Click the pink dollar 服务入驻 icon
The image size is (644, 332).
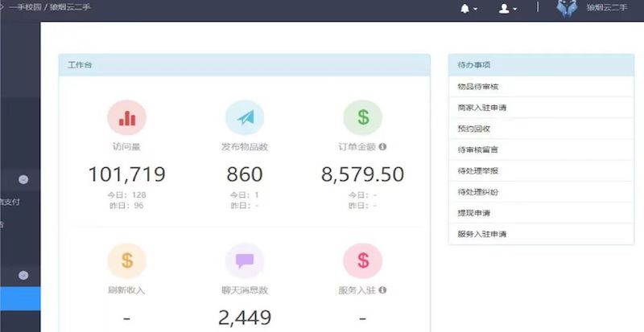pyautogui.click(x=362, y=260)
